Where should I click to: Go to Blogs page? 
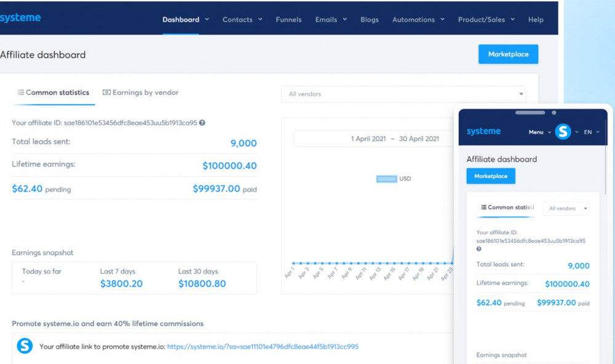tap(370, 20)
